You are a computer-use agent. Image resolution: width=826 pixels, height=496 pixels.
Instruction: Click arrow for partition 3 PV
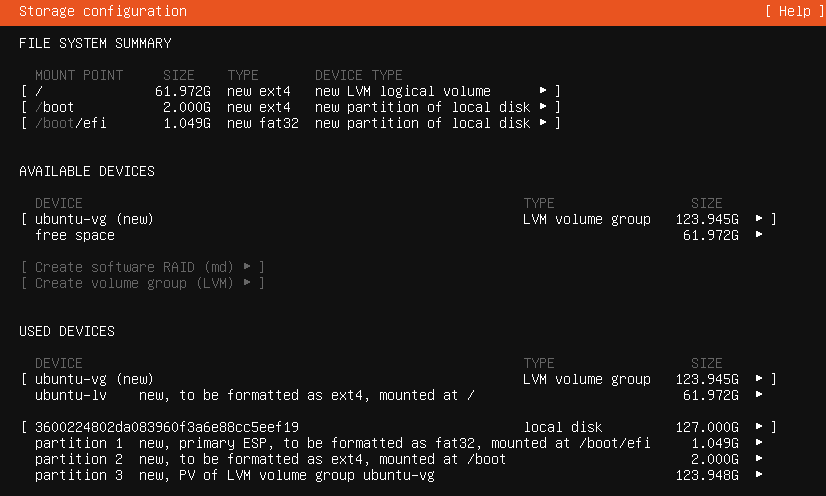pos(759,474)
